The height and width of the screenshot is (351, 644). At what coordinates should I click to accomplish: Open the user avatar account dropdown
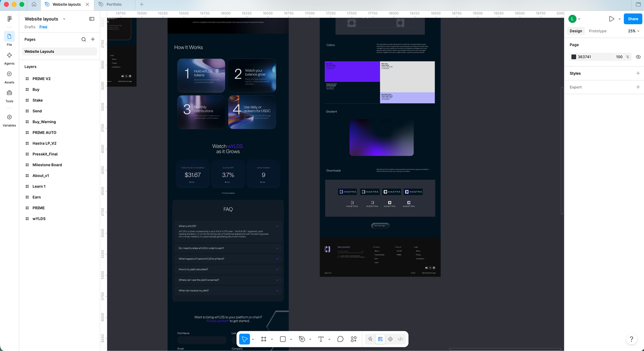tap(574, 19)
